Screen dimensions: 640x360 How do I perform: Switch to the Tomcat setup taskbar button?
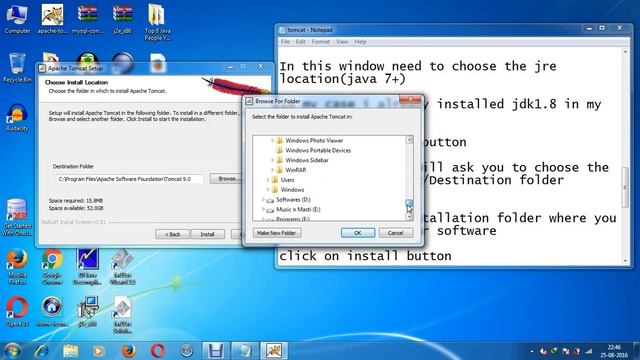pos(274,351)
